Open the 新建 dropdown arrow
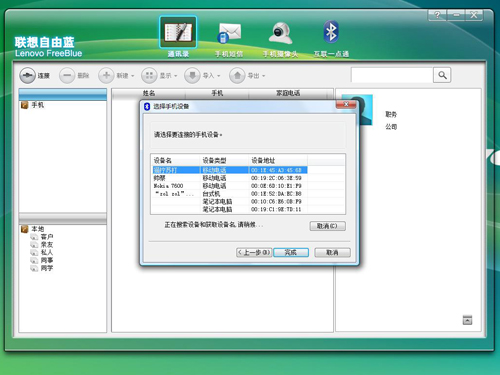 point(133,76)
